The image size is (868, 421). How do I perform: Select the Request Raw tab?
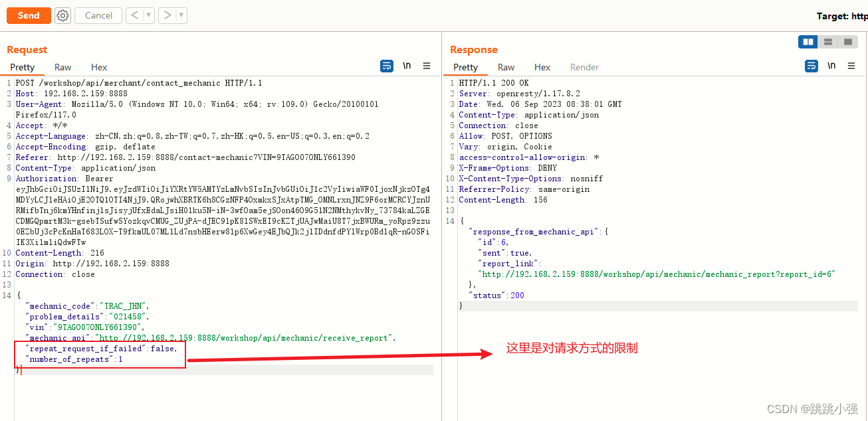coord(63,67)
